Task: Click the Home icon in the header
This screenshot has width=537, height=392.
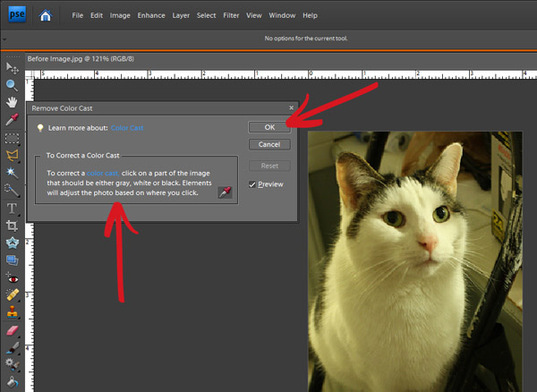Action: click(45, 15)
